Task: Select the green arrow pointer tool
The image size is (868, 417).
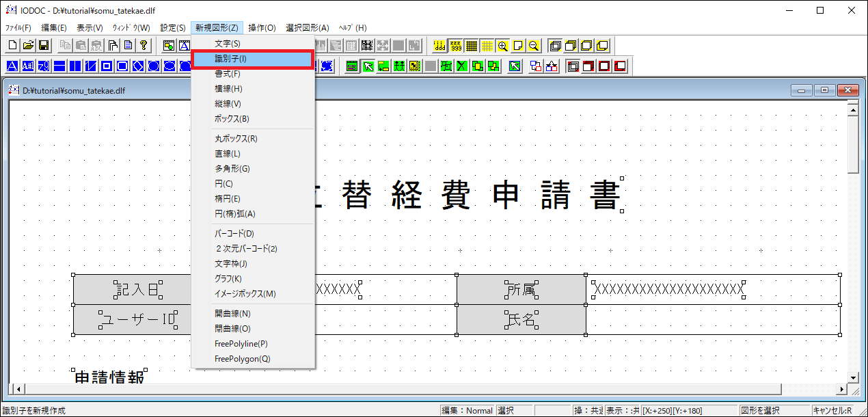Action: point(368,66)
